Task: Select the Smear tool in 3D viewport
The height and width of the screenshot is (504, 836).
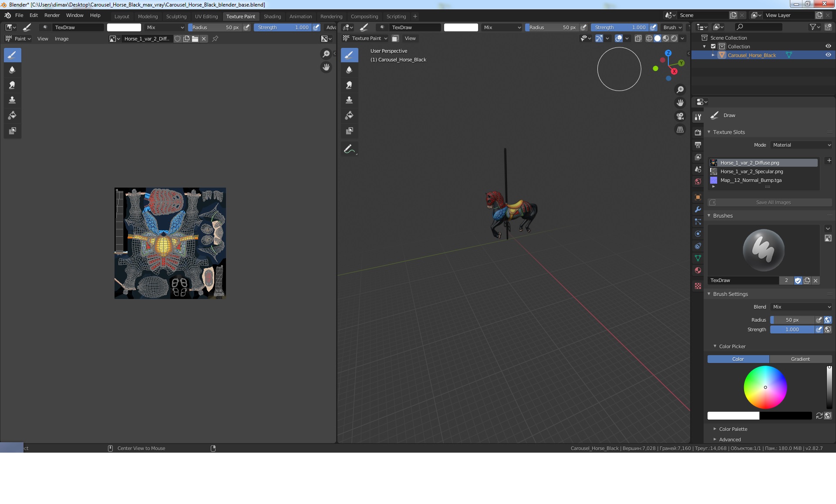Action: (x=349, y=85)
